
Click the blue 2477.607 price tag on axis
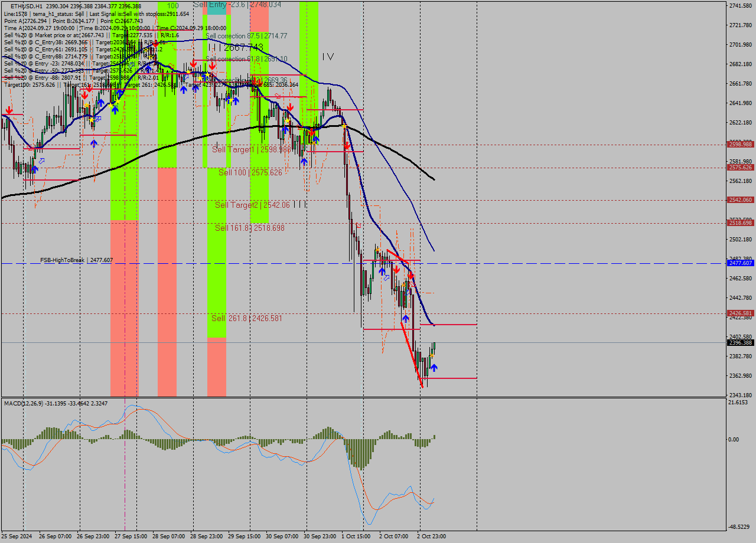(x=741, y=263)
